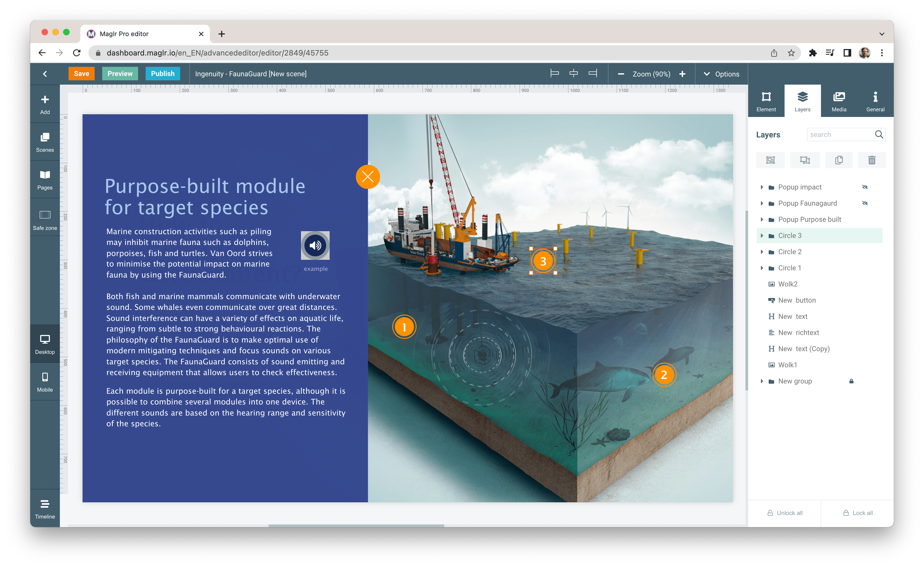Image resolution: width=924 pixels, height=567 pixels.
Task: Click the layers panel vertical scrollbar
Action: tap(747, 300)
